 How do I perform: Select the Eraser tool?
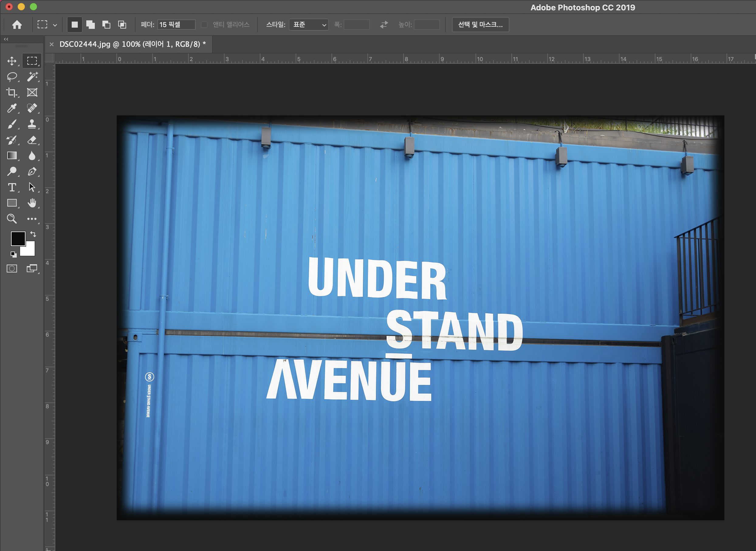pyautogui.click(x=32, y=140)
